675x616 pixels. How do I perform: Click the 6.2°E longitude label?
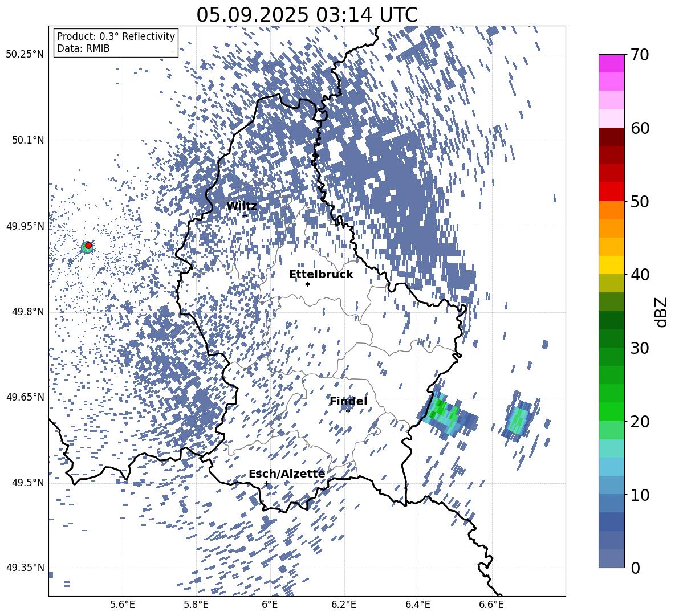pos(344,605)
